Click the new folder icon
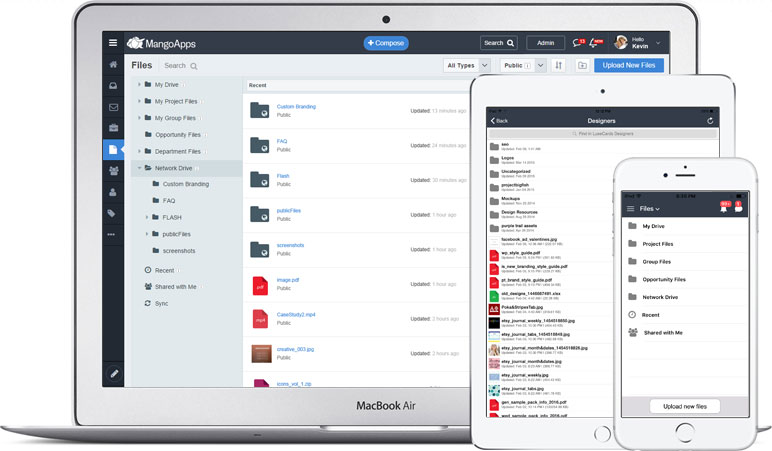 pos(582,65)
